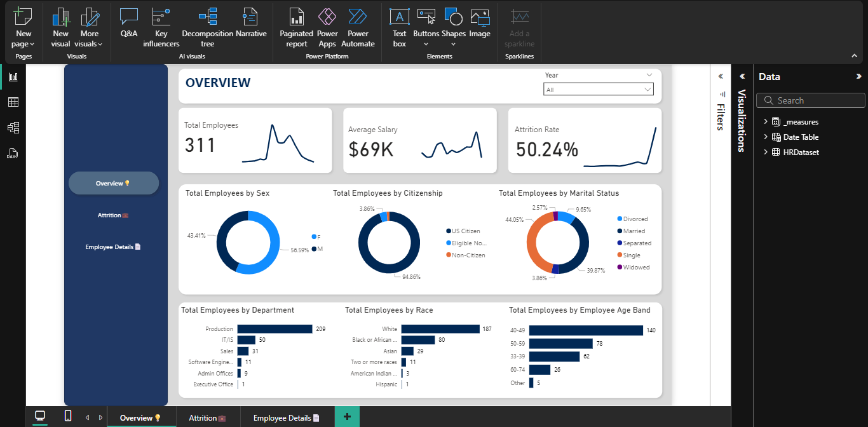
Task: Insert a Text box element
Action: [x=399, y=28]
